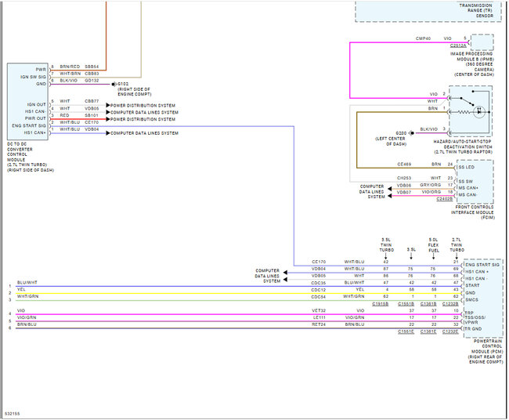Click the 'VIO/ORG' wire color label
The image size is (509, 420).
(431, 192)
